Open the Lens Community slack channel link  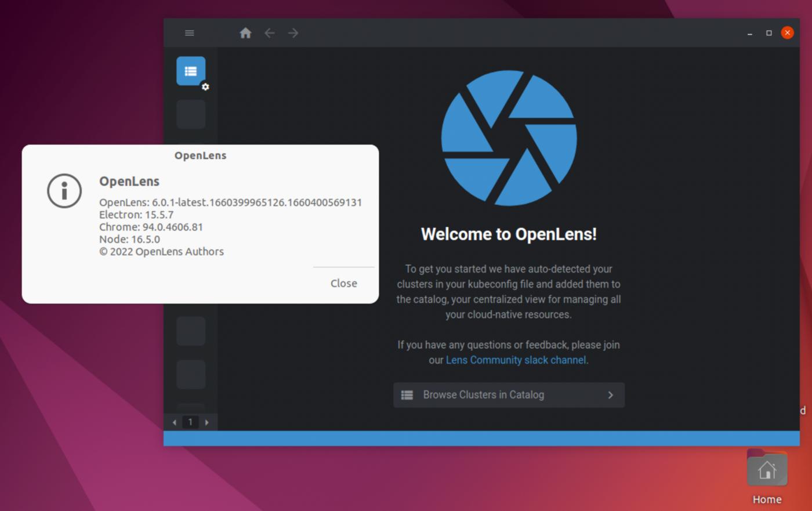(x=515, y=360)
